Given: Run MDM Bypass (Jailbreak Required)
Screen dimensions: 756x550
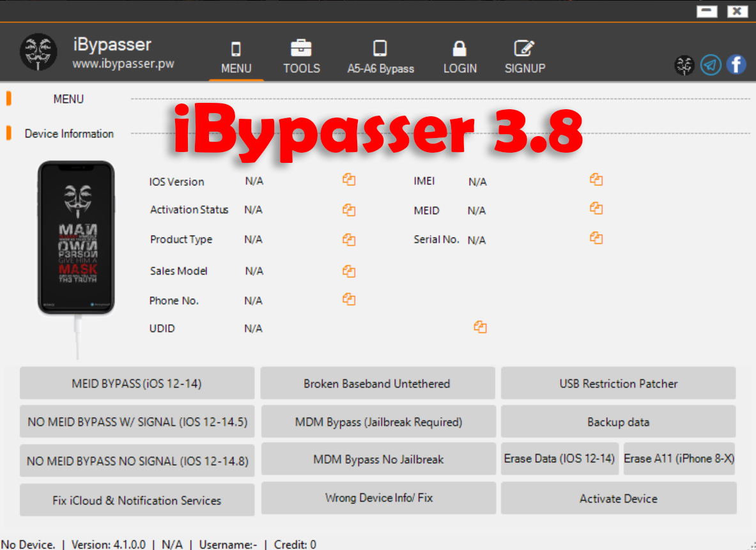Looking at the screenshot, I should (x=378, y=422).
